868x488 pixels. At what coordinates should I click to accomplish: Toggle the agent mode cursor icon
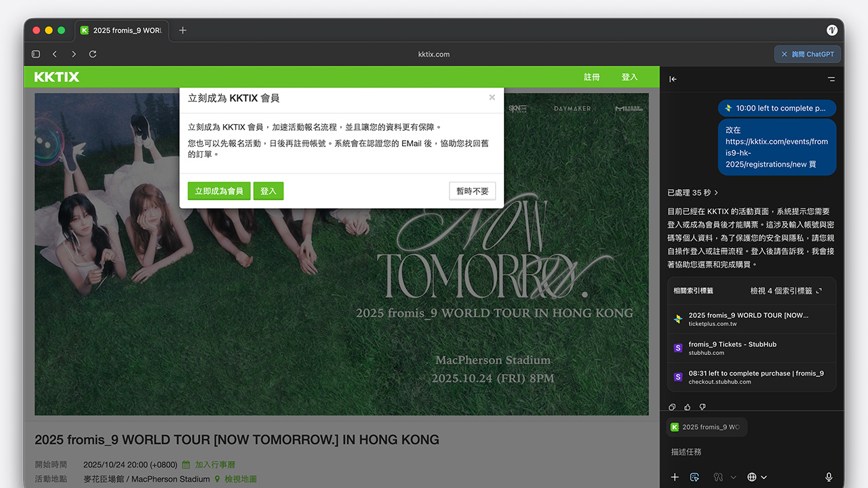tap(694, 477)
